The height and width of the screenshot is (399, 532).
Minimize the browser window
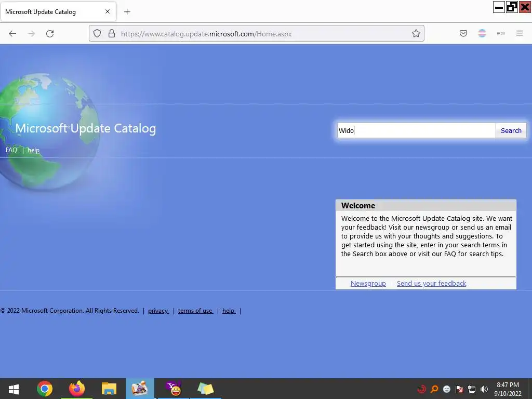click(x=499, y=7)
